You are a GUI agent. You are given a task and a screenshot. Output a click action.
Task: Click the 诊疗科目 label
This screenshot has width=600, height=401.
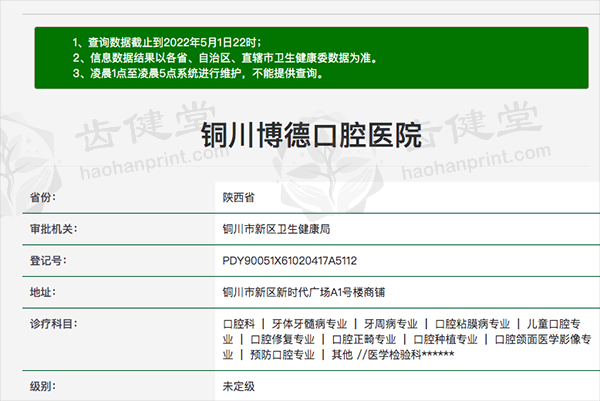coord(53,324)
